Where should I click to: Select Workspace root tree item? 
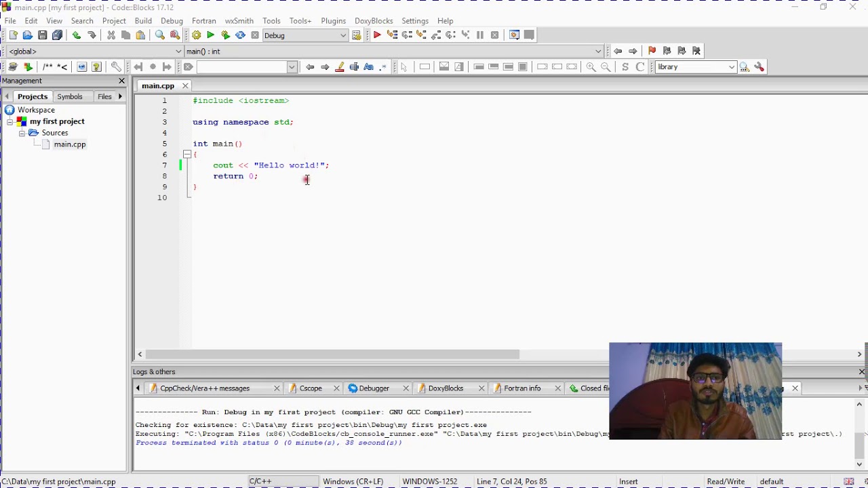[x=36, y=110]
